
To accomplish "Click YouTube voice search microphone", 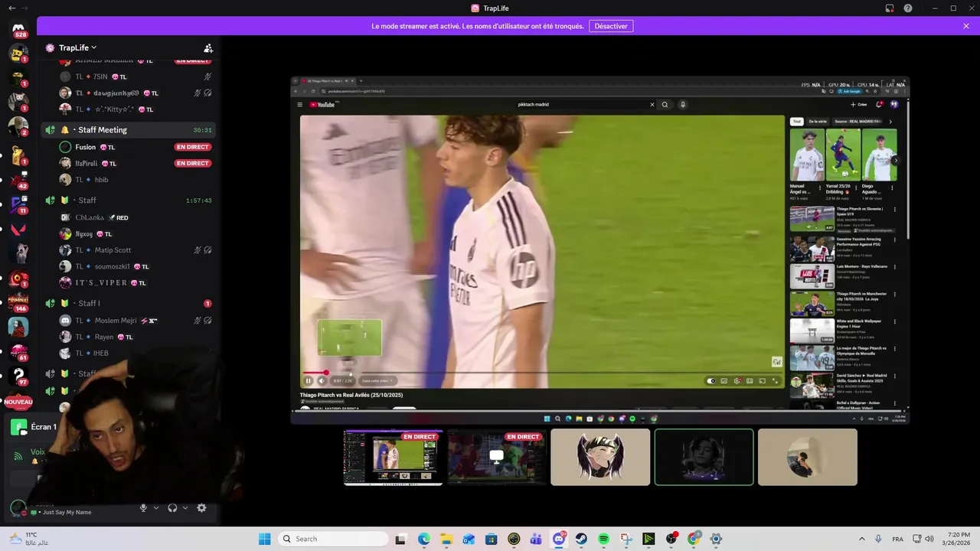I will [x=683, y=105].
